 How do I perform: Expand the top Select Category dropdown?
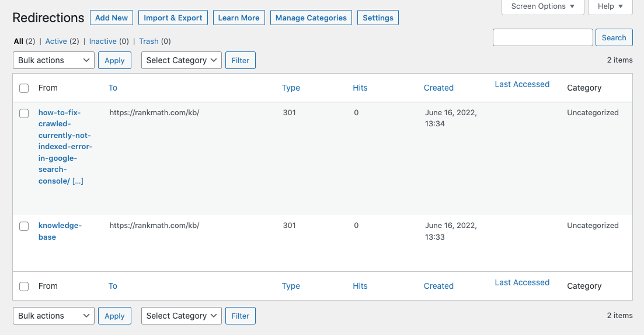pyautogui.click(x=181, y=60)
